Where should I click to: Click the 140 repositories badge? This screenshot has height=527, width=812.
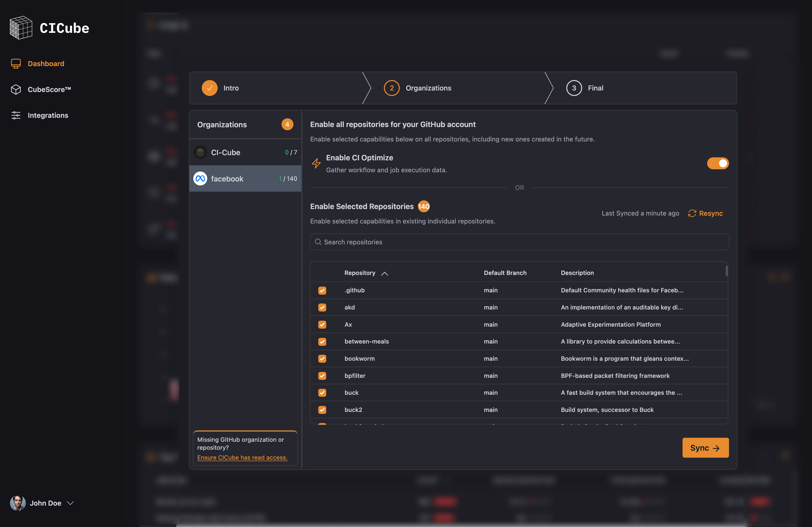coord(424,207)
